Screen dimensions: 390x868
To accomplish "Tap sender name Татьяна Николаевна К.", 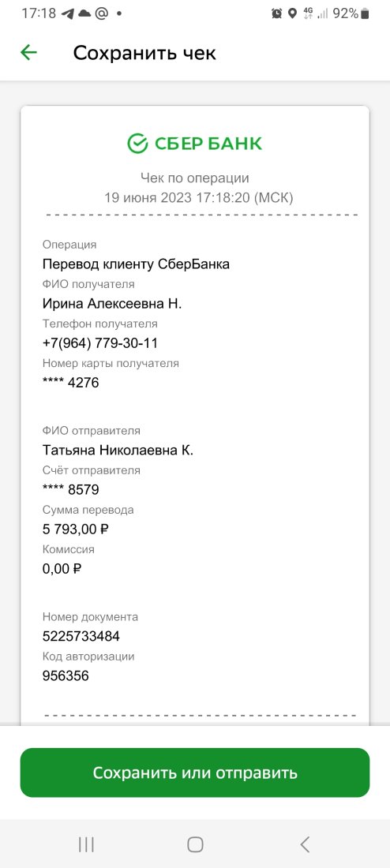I will pos(118,450).
